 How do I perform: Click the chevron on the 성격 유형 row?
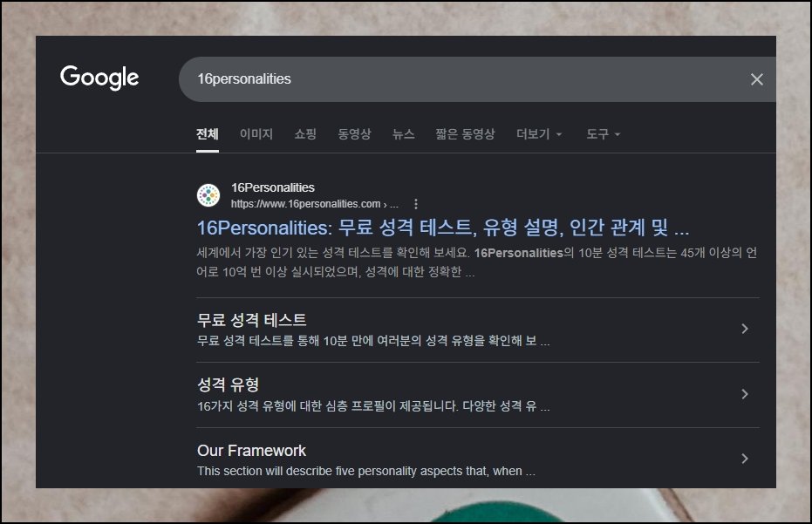[745, 394]
